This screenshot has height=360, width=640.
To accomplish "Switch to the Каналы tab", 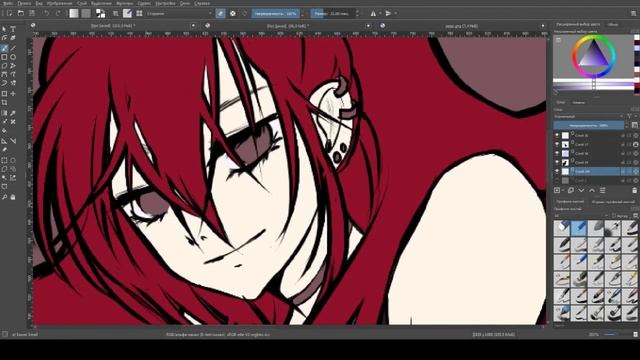I will (578, 102).
